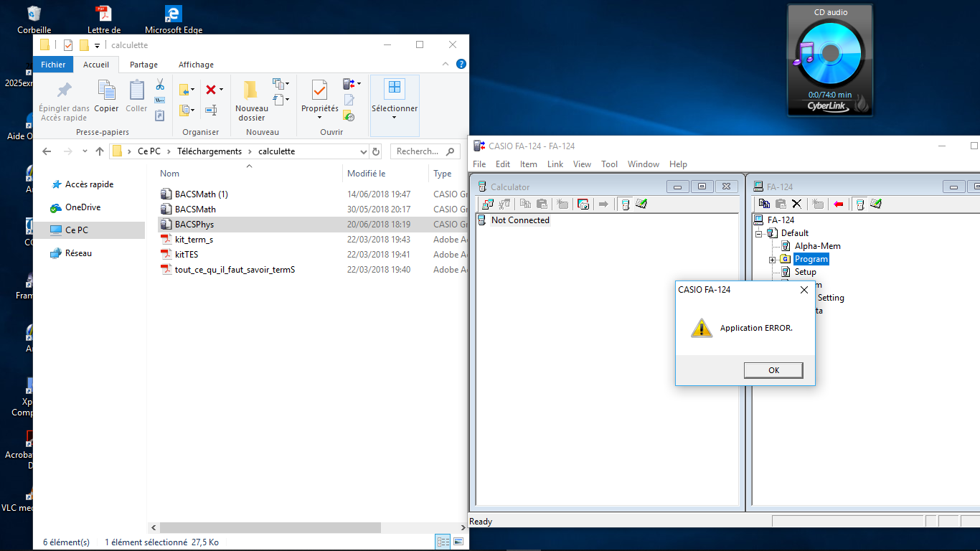The image size is (980, 551).
Task: Click the Copier button in the ribbon
Action: click(106, 95)
